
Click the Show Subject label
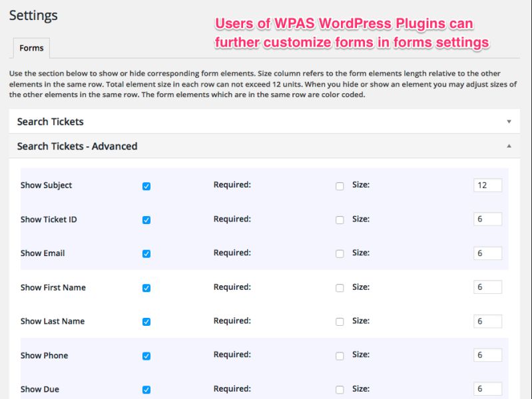pyautogui.click(x=46, y=186)
